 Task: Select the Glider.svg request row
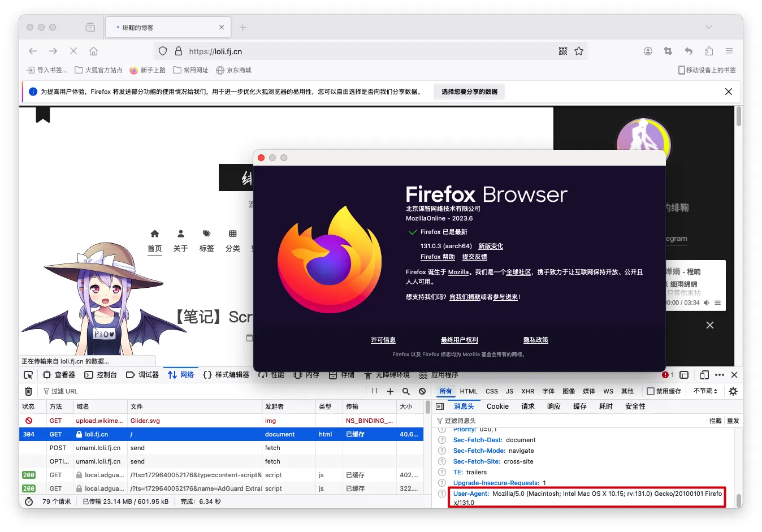[222, 421]
